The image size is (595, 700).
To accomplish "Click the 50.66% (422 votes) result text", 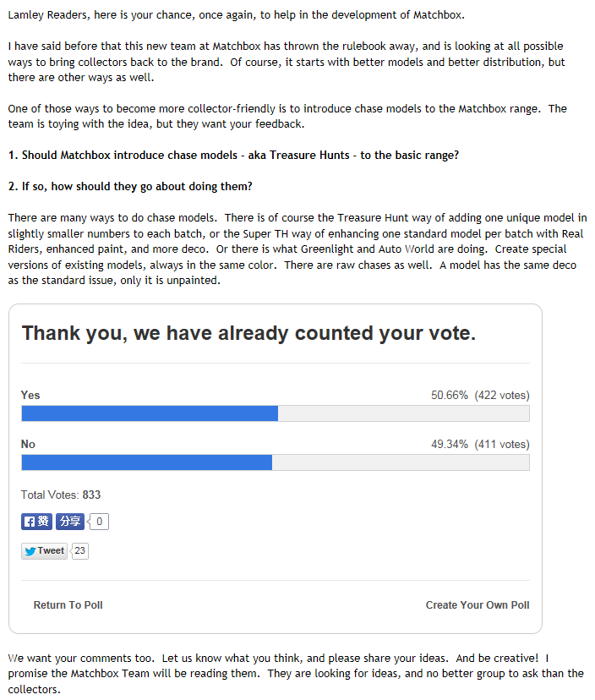I will click(480, 396).
